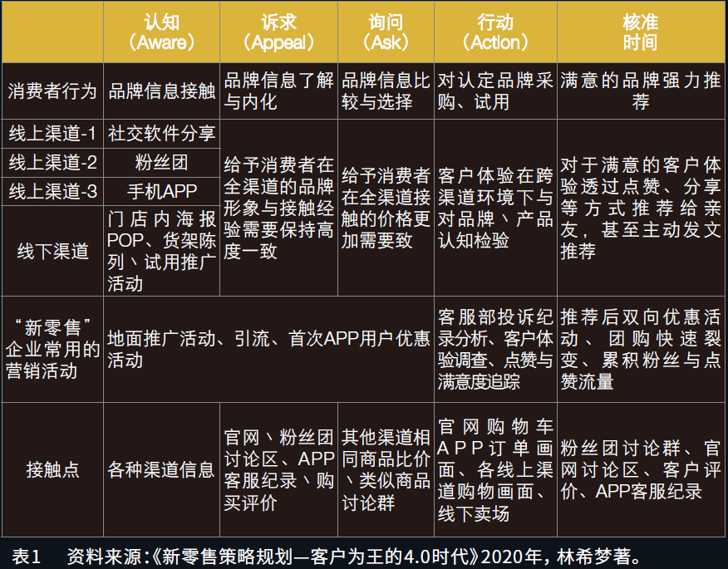The width and height of the screenshot is (728, 569).
Task: Click the 表1 caption label
Action: point(26,556)
